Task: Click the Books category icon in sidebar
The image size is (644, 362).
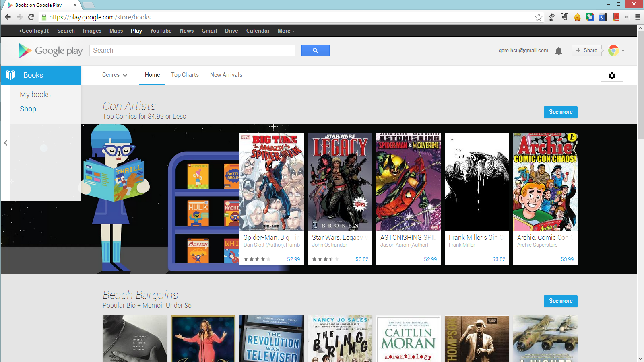Action: point(10,75)
